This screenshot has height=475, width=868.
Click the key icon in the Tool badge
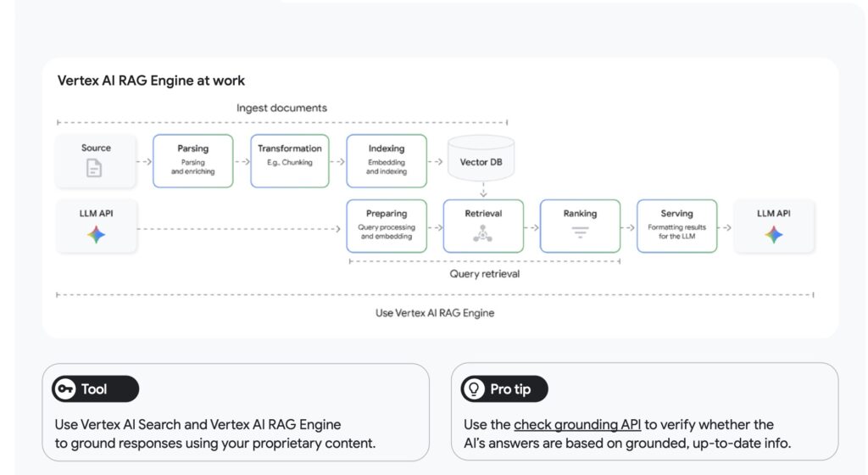coord(65,389)
